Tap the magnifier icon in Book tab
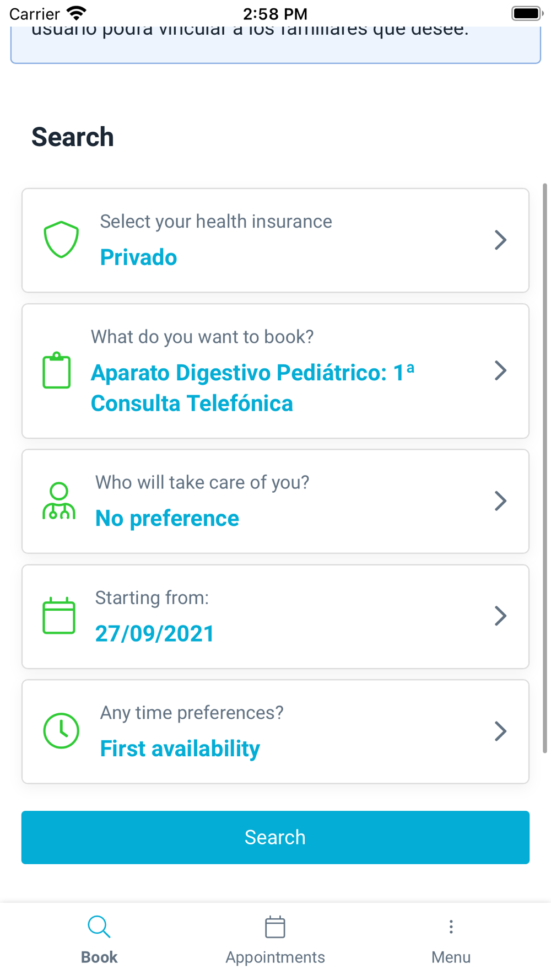Image resolution: width=551 pixels, height=980 pixels. coord(99,927)
